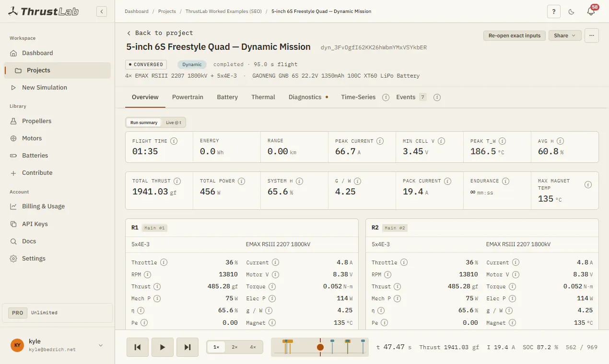Play the simulation timeline
The height and width of the screenshot is (364, 609).
pyautogui.click(x=163, y=347)
